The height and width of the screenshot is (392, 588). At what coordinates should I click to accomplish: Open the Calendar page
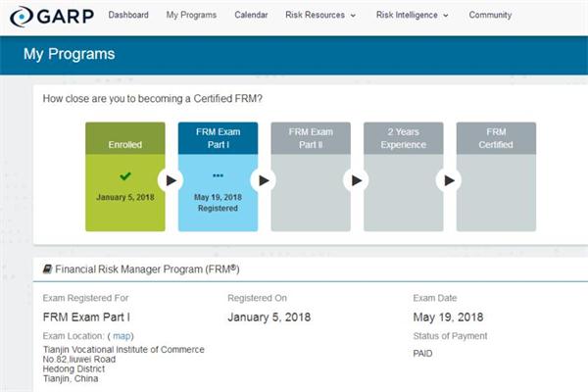pos(251,15)
